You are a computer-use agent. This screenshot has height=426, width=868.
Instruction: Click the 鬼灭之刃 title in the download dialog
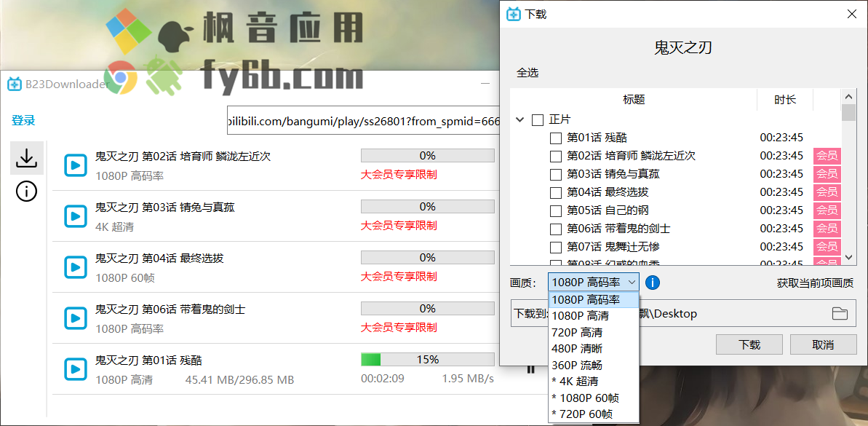coord(682,47)
